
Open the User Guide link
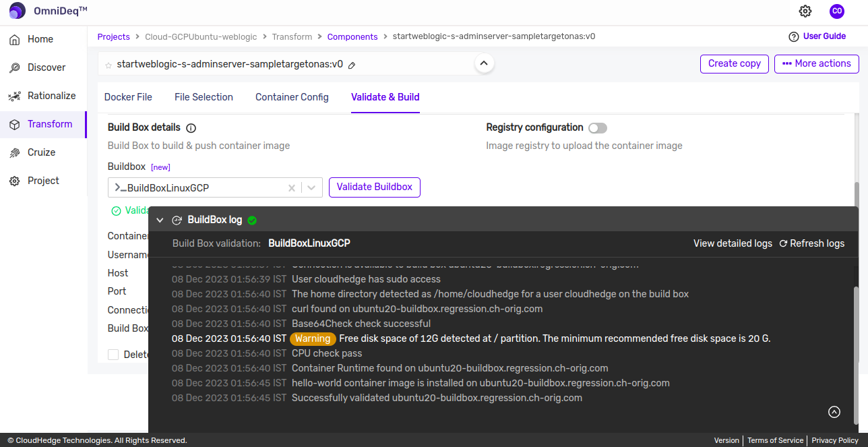(x=824, y=36)
